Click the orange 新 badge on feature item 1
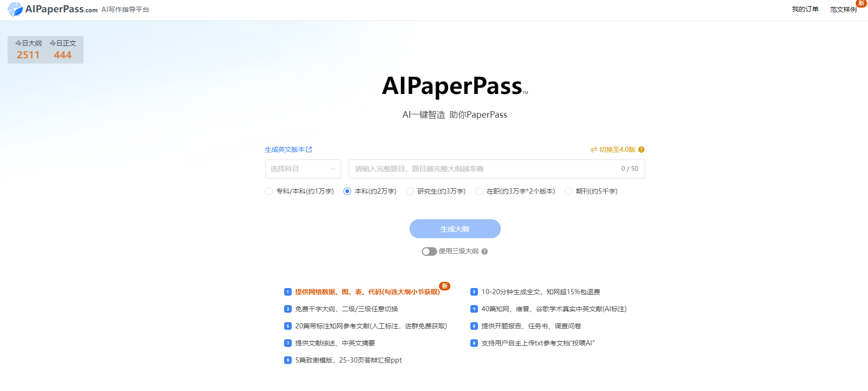The width and height of the screenshot is (868, 391). 445,286
